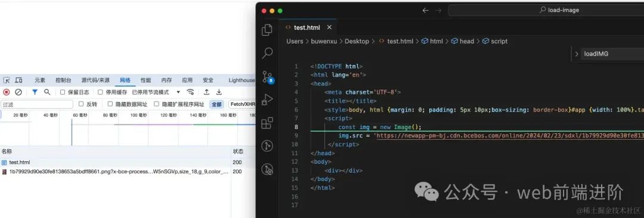
Task: Select the head breadcrumb symbol
Action: [463, 41]
